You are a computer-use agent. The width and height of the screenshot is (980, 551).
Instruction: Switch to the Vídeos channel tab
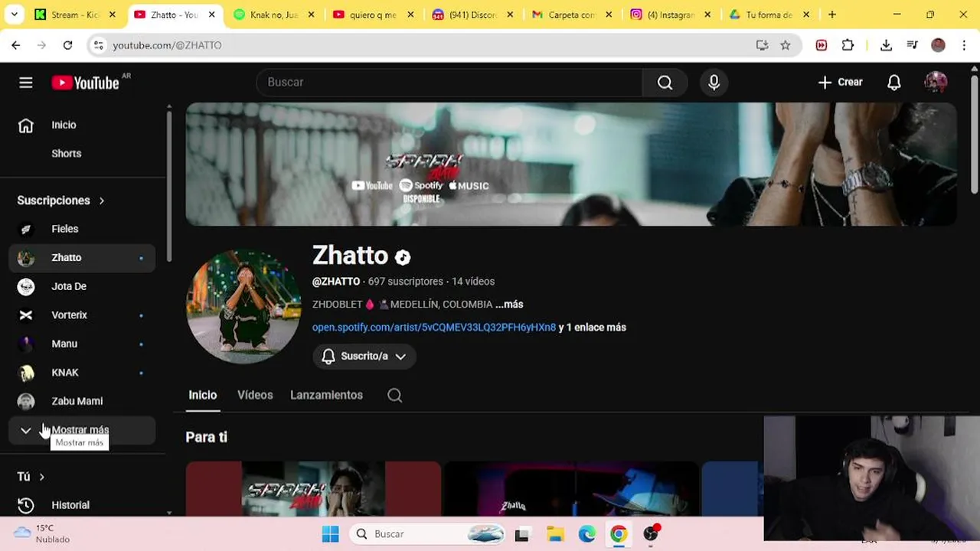coord(255,395)
